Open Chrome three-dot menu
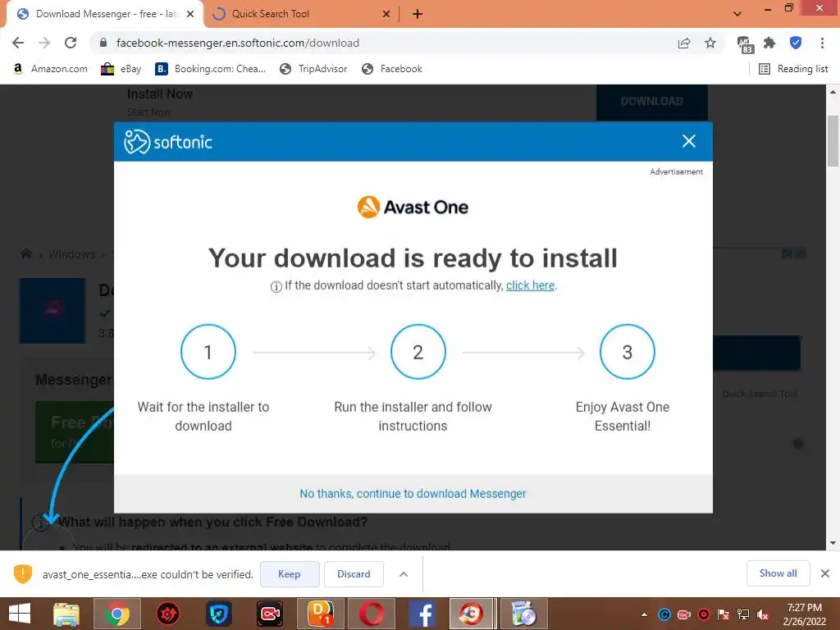840x630 pixels. (x=822, y=43)
